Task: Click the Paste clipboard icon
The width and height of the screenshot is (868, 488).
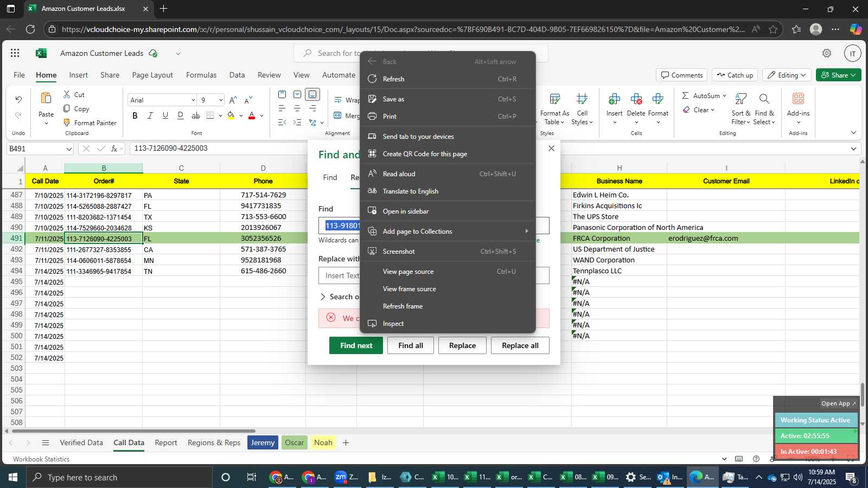Action: coord(46,98)
